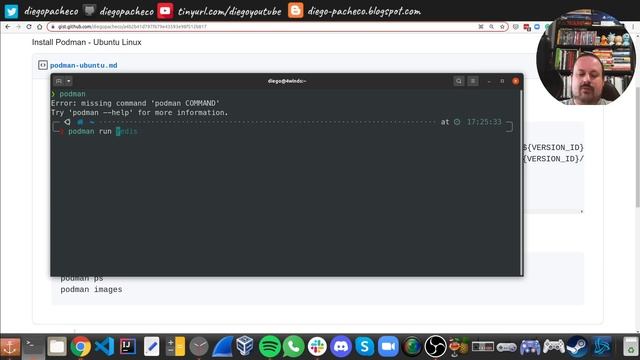Close the terminal window
640x360 pixels.
click(516, 81)
